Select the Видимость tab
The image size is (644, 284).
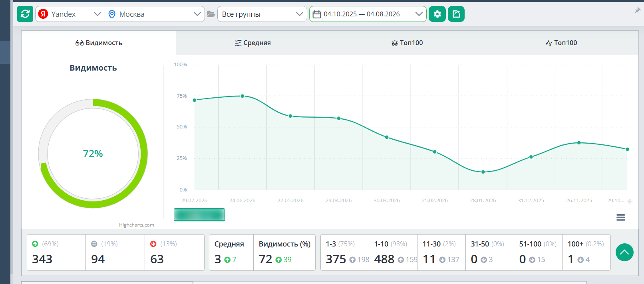(x=99, y=43)
